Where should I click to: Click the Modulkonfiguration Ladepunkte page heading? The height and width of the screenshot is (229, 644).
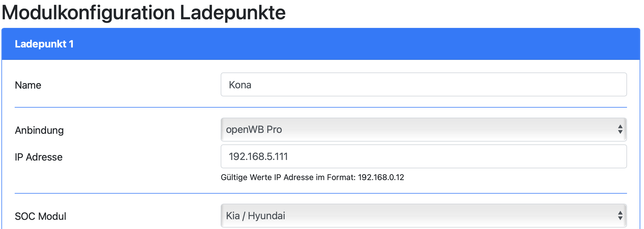click(x=144, y=13)
